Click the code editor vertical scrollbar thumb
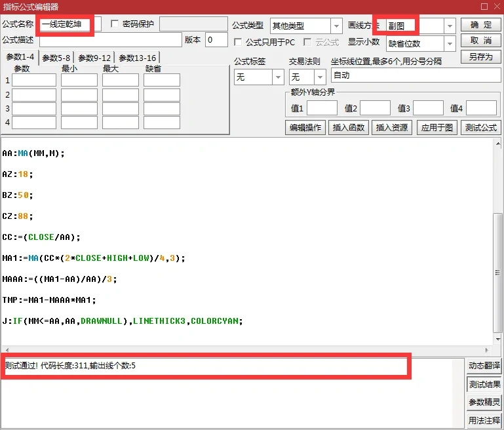The image size is (504, 430). [x=498, y=273]
